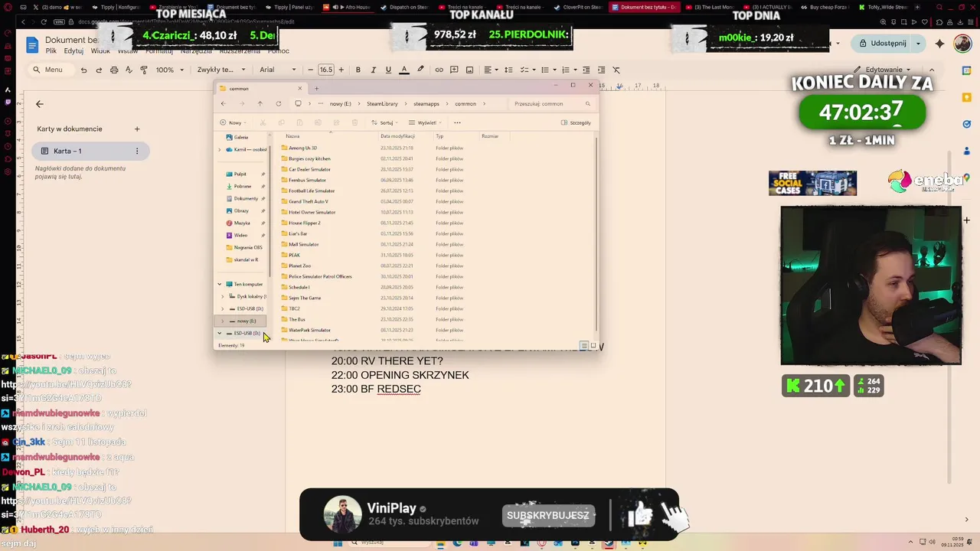
Task: Sort files by Data modyfikacji column
Action: click(x=397, y=136)
